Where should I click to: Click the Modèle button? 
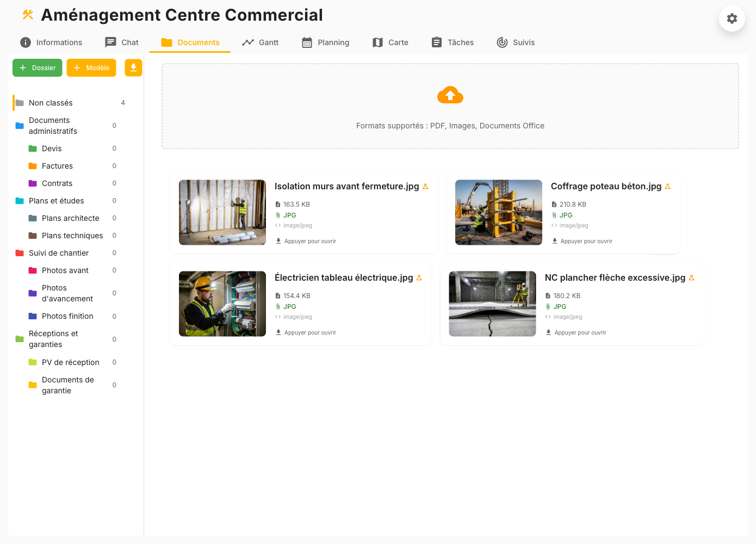[x=91, y=67]
